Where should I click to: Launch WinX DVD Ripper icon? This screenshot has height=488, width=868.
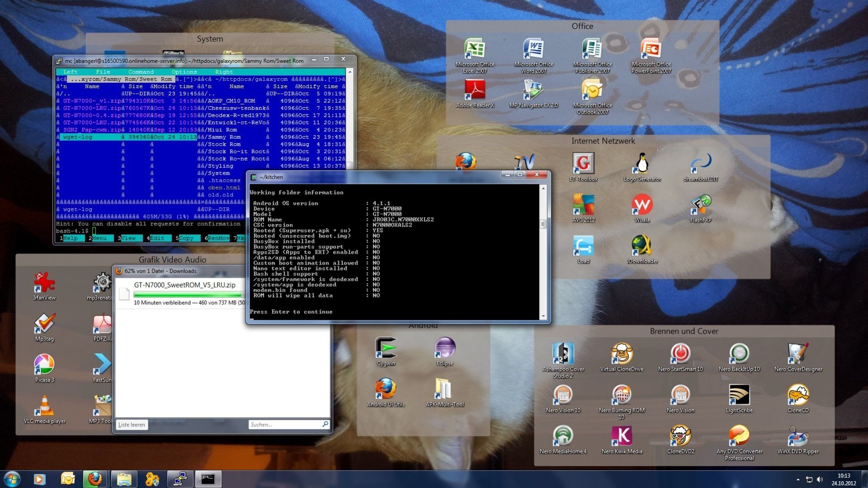click(798, 440)
